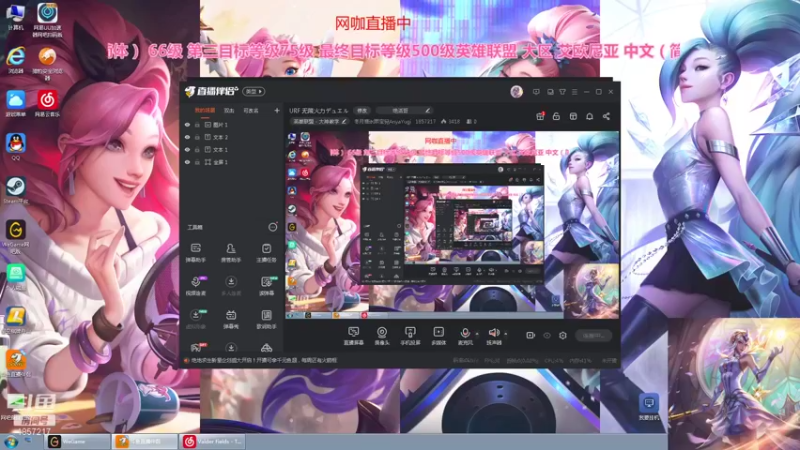
Task: Add a multimedia source
Action: click(x=439, y=336)
